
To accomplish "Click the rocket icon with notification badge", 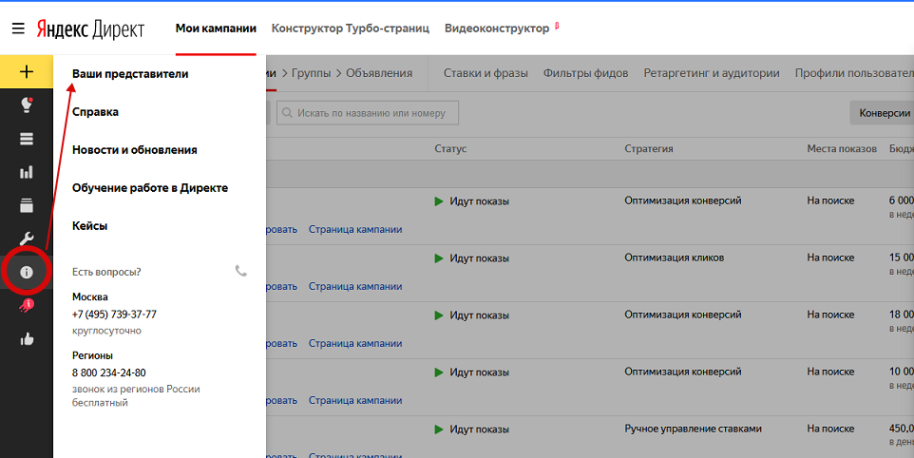I will (26, 305).
